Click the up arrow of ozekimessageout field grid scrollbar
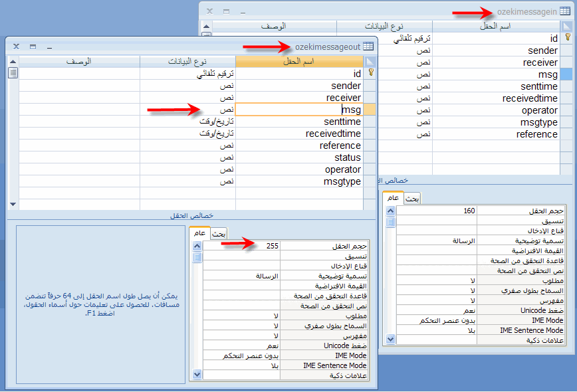The height and width of the screenshot is (392, 577). pyautogui.click(x=13, y=61)
